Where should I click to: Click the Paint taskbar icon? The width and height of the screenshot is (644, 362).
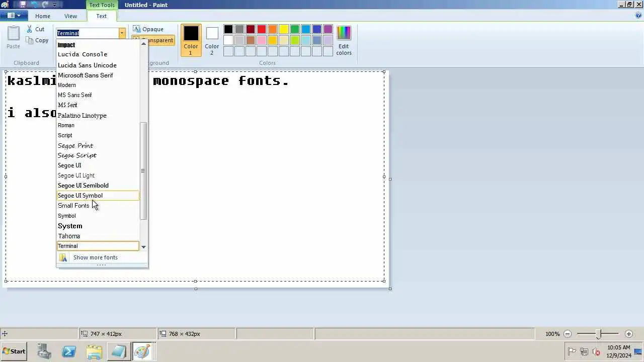pyautogui.click(x=142, y=351)
